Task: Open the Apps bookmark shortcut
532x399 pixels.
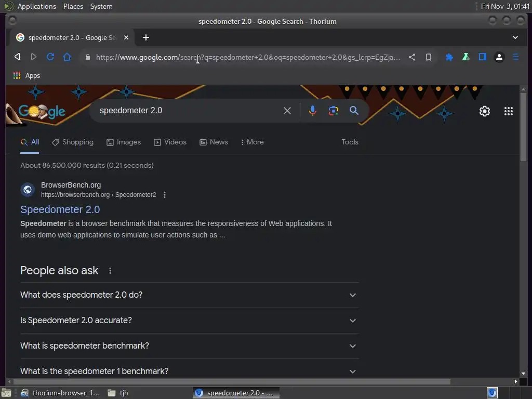Action: [x=26, y=76]
